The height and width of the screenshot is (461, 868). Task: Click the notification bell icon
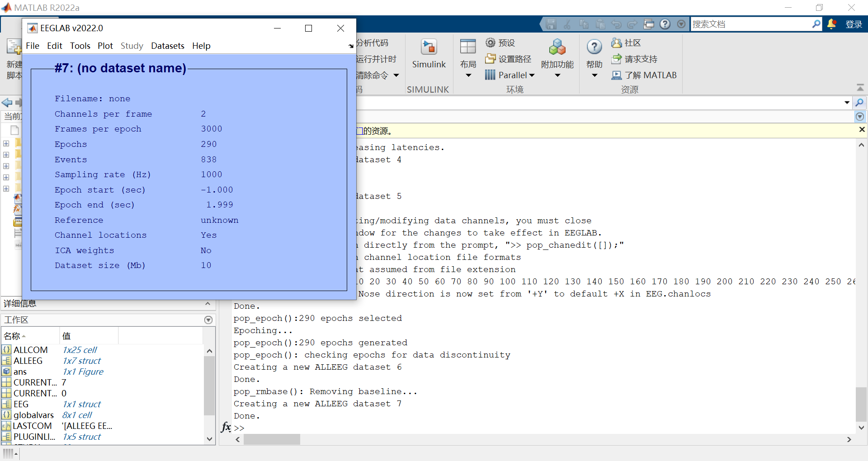tap(831, 24)
